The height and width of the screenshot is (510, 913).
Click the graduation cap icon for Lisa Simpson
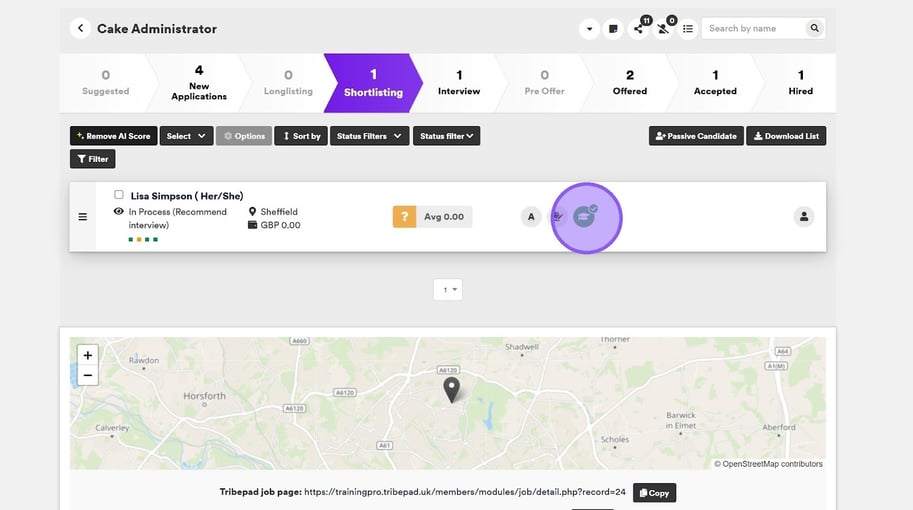coord(585,216)
